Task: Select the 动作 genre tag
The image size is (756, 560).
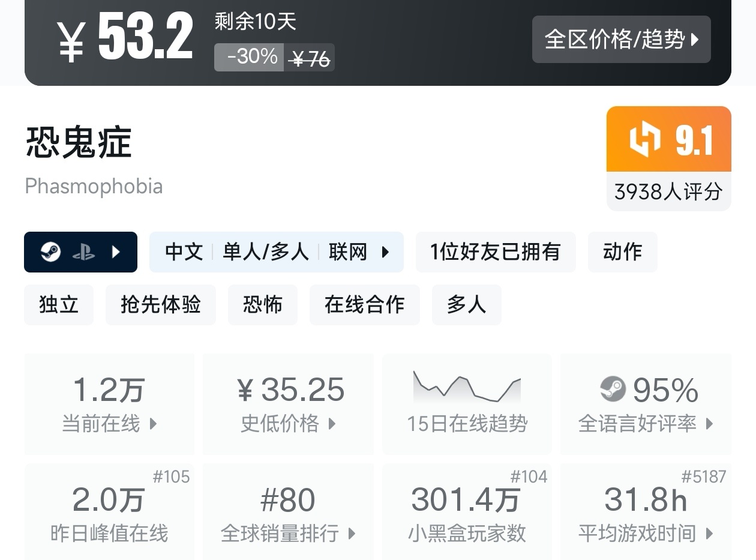Action: tap(622, 252)
